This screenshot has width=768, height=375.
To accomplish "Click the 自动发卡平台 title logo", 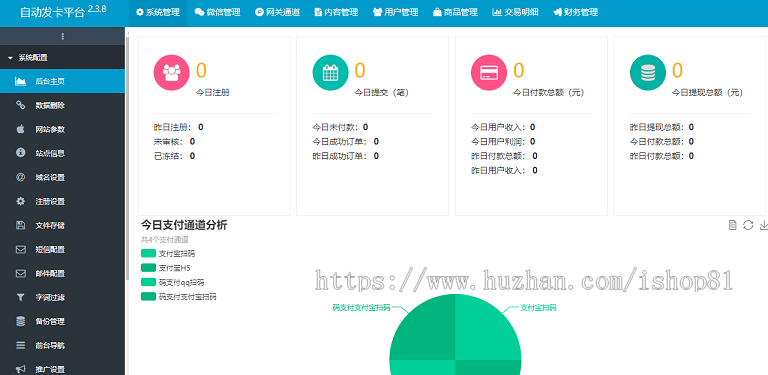I will pos(63,12).
